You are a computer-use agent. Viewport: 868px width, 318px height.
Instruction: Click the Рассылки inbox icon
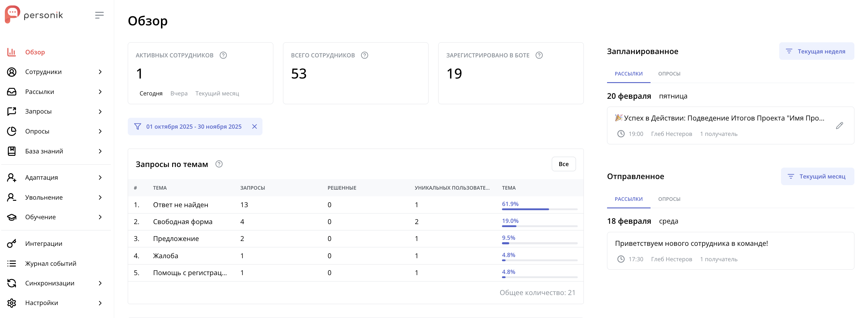point(12,91)
